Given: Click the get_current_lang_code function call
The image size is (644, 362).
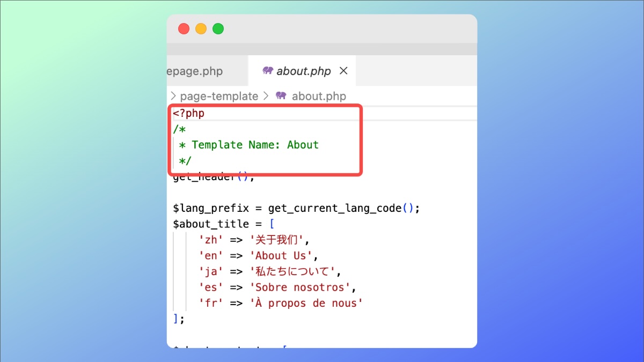Looking at the screenshot, I should coord(334,208).
